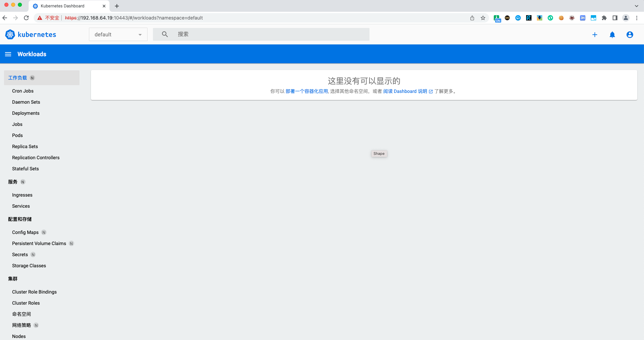Click the search magnifier icon
Screen dimensions: 644x340
pos(165,34)
